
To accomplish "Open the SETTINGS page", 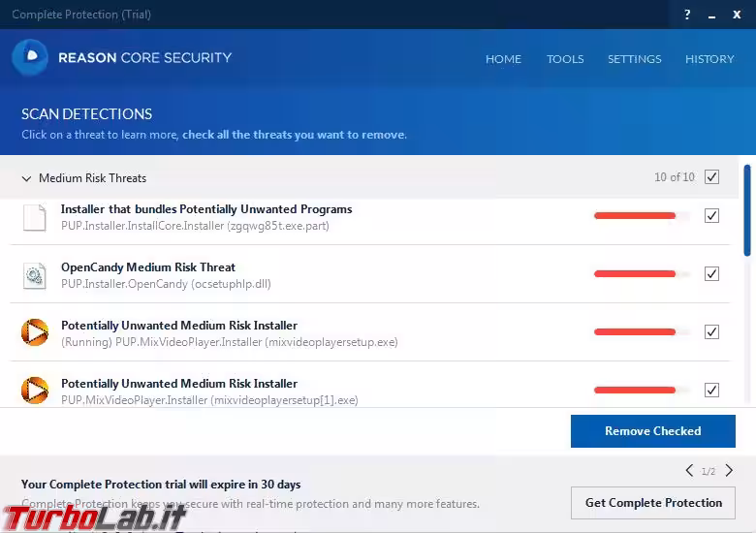I will point(634,59).
